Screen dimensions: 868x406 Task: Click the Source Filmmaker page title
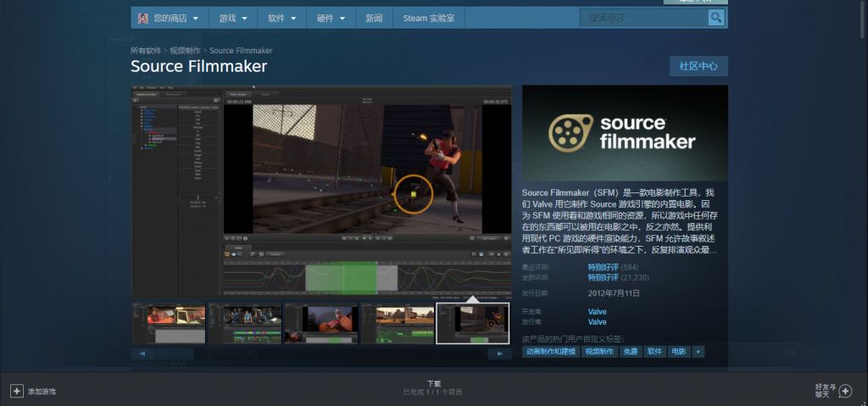point(198,66)
